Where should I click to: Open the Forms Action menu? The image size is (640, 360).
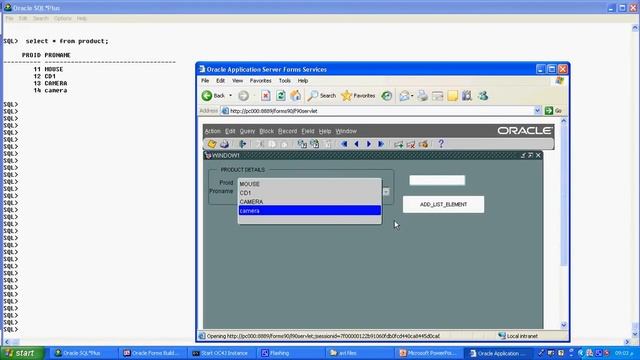[212, 131]
